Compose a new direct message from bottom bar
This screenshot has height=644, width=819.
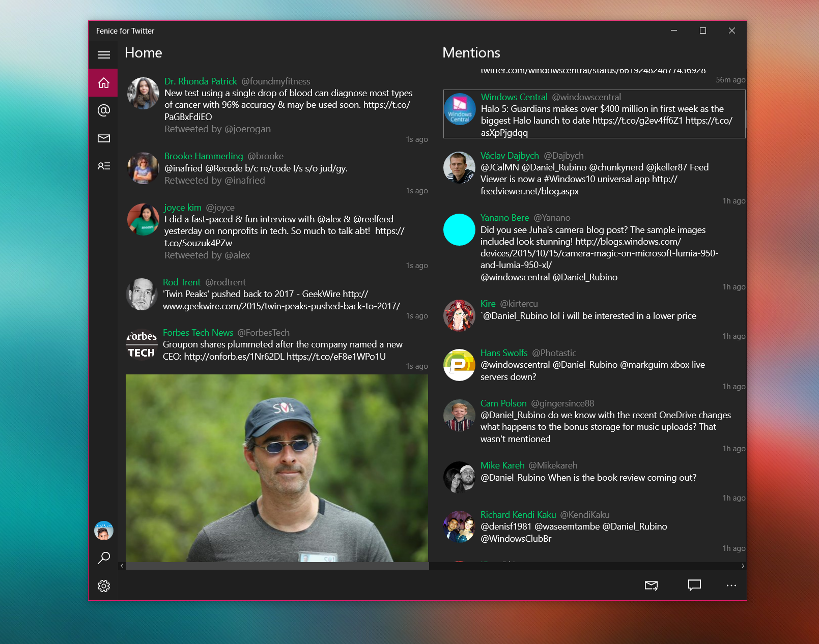point(651,586)
